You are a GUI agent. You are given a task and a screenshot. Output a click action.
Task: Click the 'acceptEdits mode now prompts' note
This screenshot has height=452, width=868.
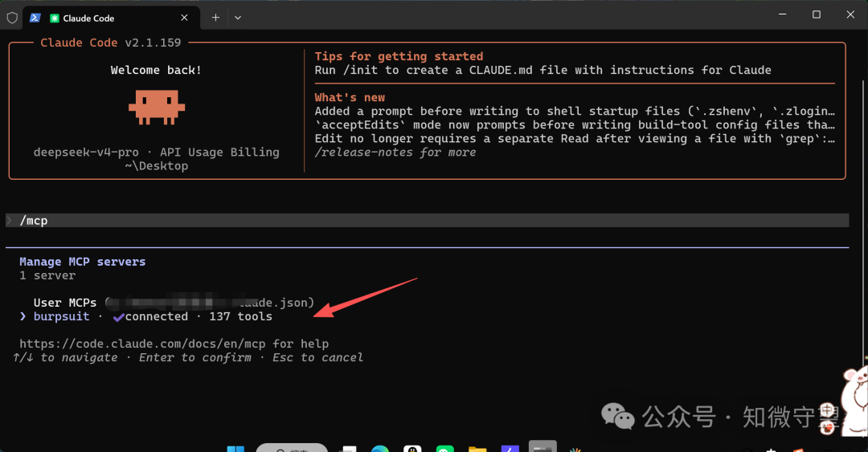pyautogui.click(x=575, y=125)
